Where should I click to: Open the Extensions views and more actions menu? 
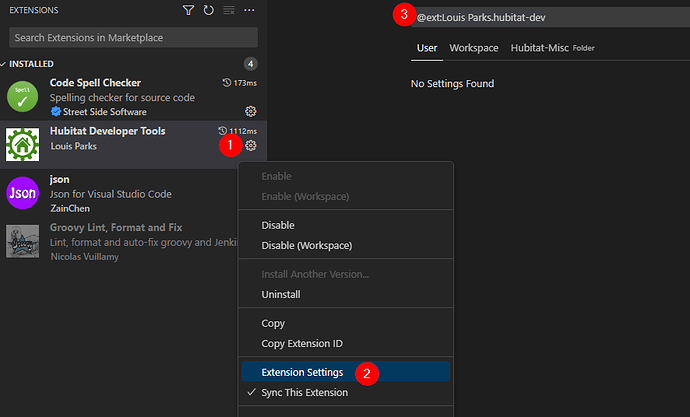tap(249, 10)
